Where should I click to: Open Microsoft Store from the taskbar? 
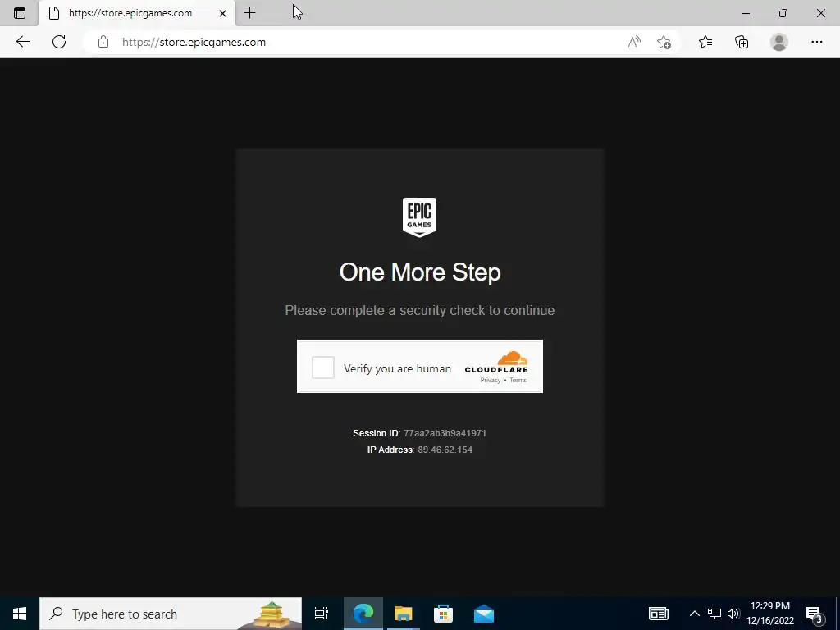point(443,614)
